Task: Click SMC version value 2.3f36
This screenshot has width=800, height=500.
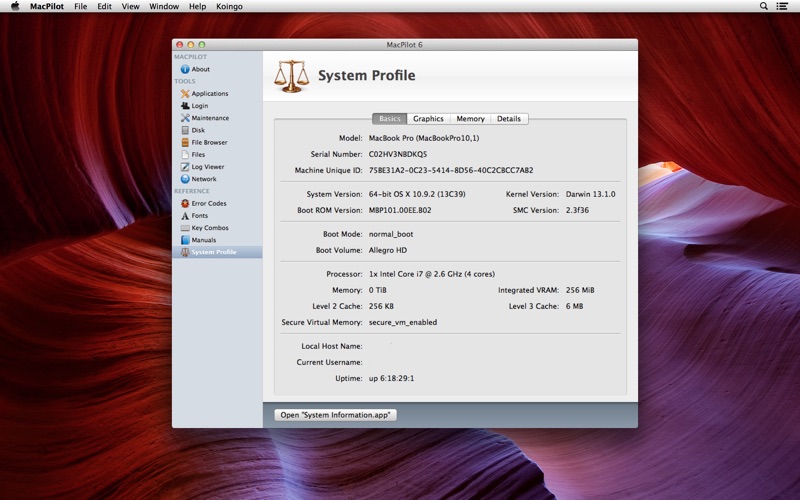Action: click(x=577, y=210)
